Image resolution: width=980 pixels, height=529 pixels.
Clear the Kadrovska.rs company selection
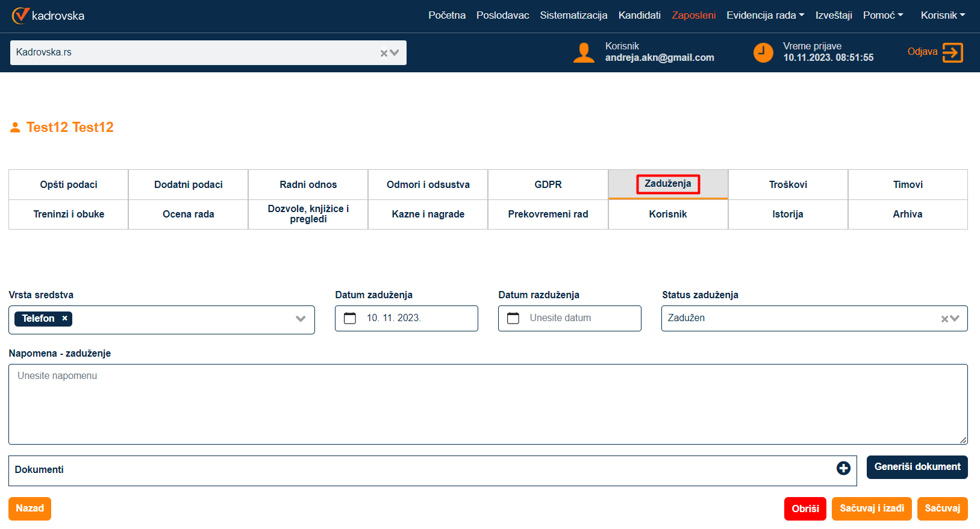tap(384, 53)
